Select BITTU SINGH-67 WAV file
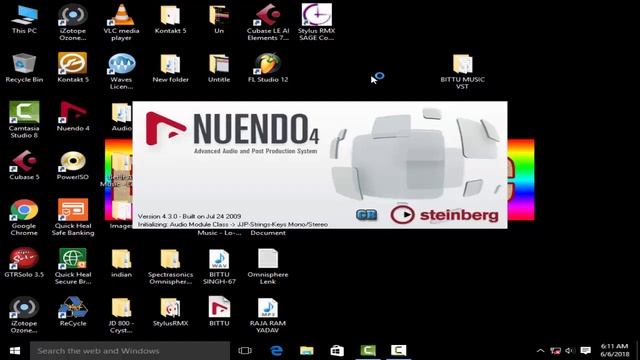This screenshot has height=360, width=640. tap(219, 266)
